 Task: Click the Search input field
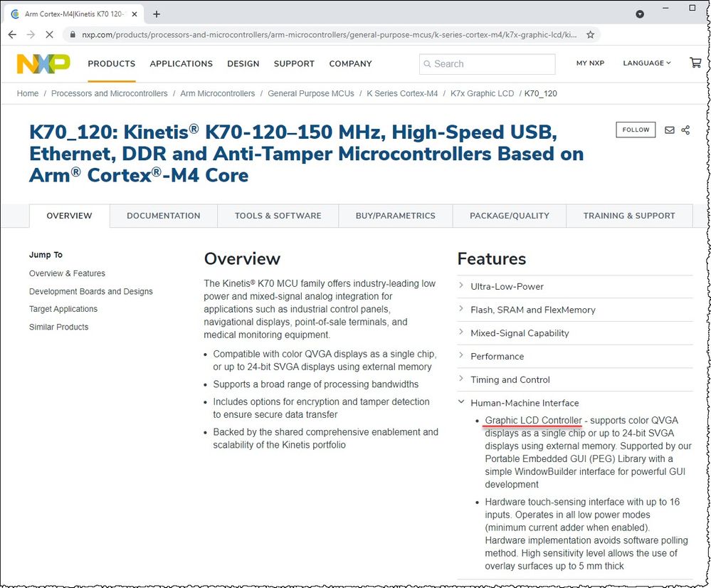point(487,64)
